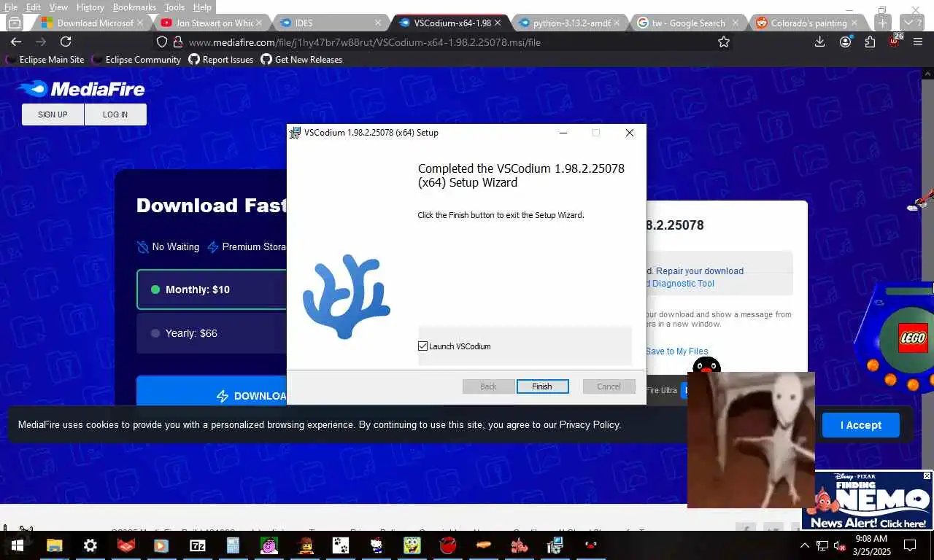Open the Firefox View menu

tap(58, 7)
